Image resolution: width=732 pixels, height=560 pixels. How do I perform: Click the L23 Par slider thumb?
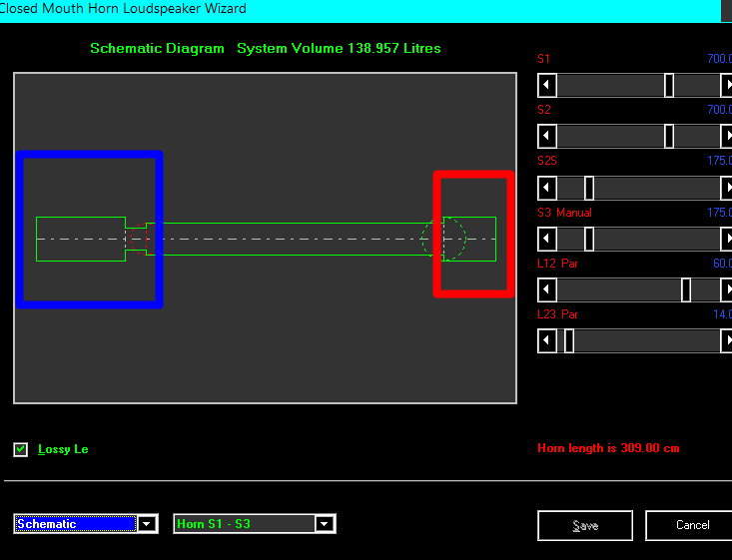pyautogui.click(x=569, y=341)
